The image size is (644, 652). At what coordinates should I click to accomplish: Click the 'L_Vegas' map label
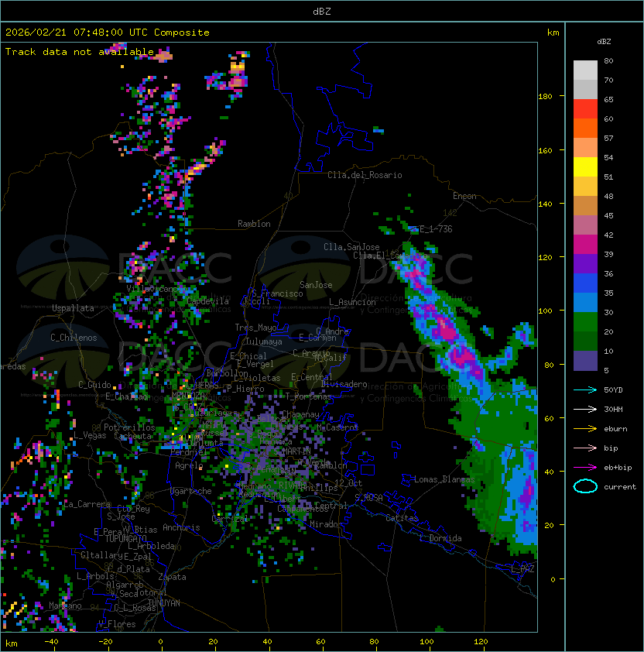click(90, 435)
